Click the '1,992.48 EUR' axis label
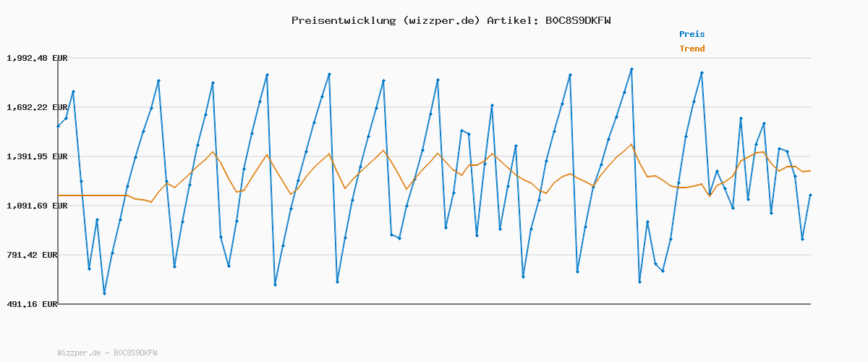The image size is (868, 362). [37, 58]
